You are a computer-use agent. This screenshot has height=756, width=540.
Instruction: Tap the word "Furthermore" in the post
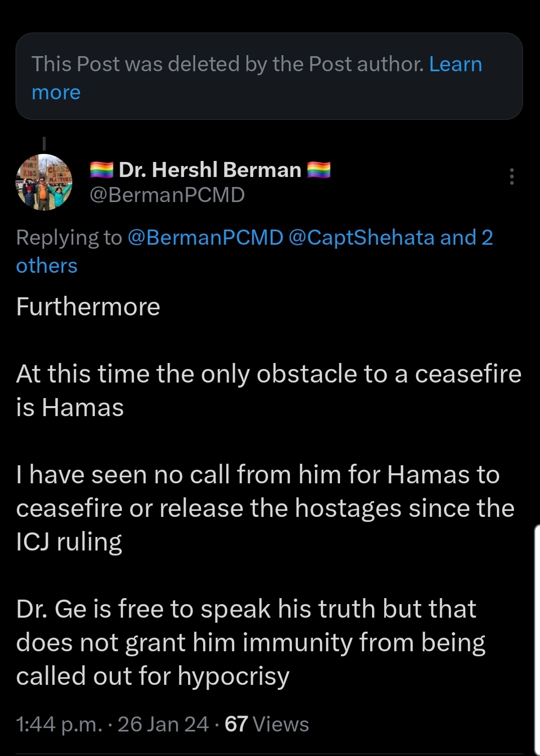click(88, 307)
